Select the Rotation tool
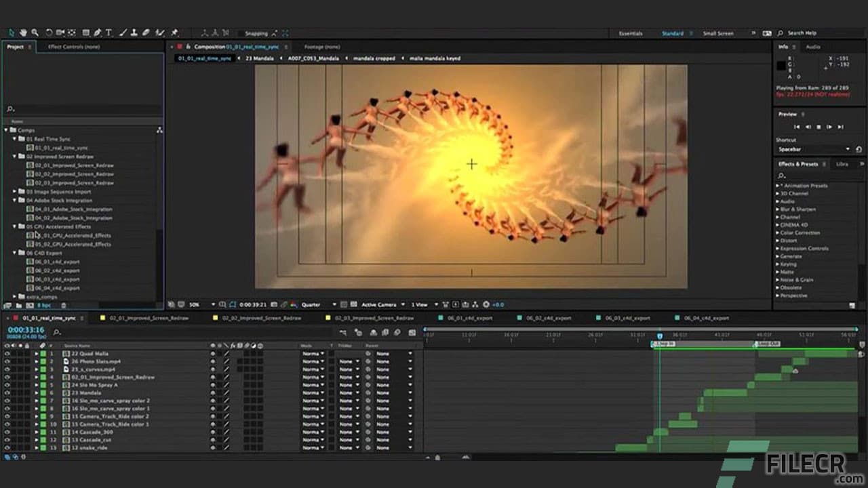 (49, 33)
